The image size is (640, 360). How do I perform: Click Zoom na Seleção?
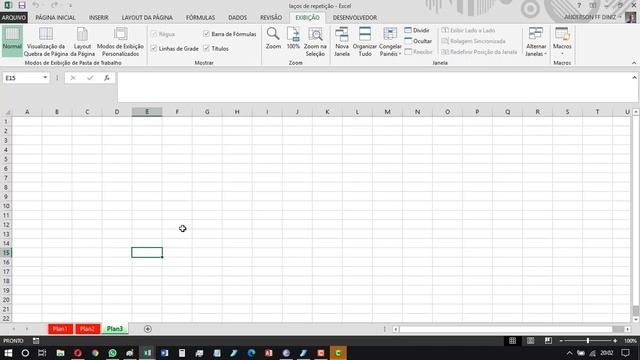[x=315, y=42]
